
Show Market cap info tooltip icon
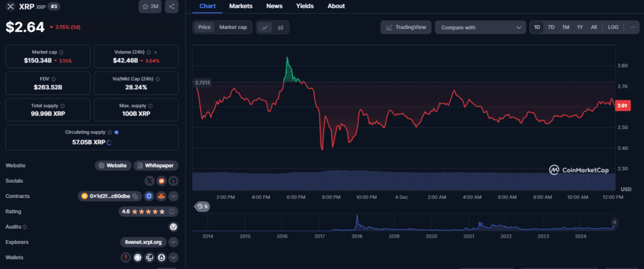(61, 52)
